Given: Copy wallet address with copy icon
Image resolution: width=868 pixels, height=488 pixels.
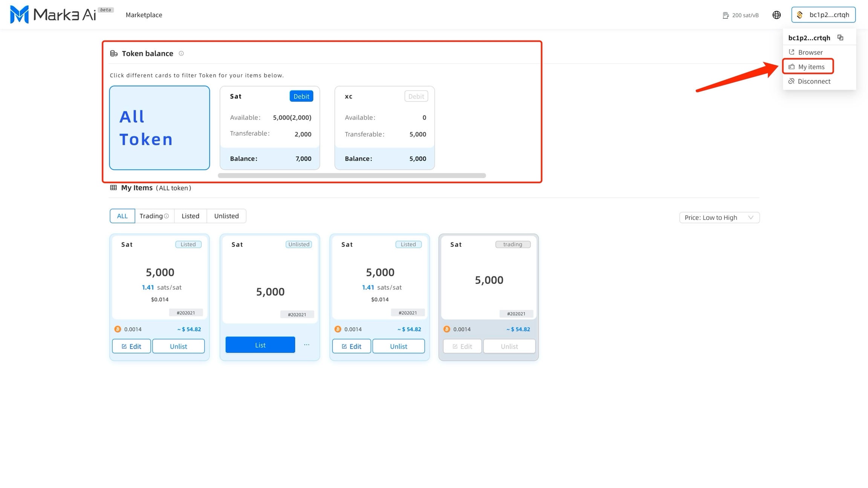Looking at the screenshot, I should click(x=840, y=38).
